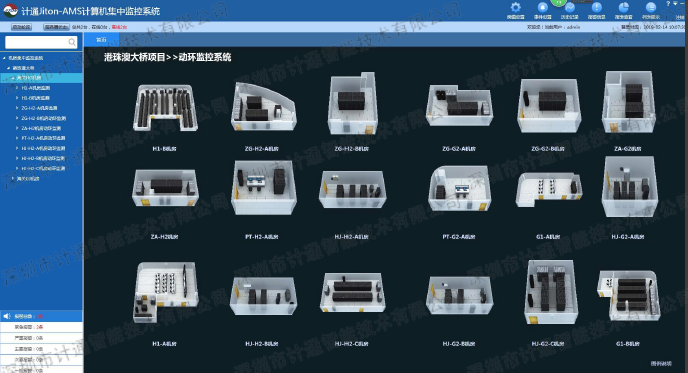The height and width of the screenshot is (373, 688).
Task: Click the search magnifier icon in sidebar
Action: point(72,42)
